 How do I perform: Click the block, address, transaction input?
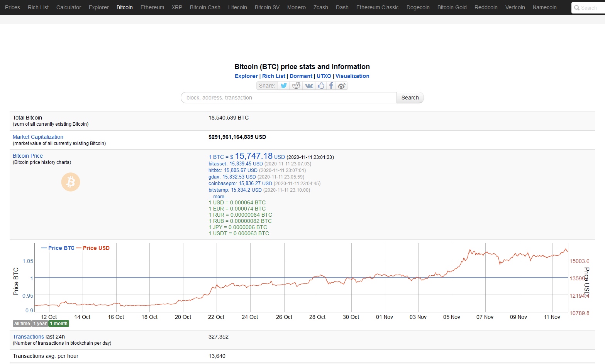click(289, 98)
